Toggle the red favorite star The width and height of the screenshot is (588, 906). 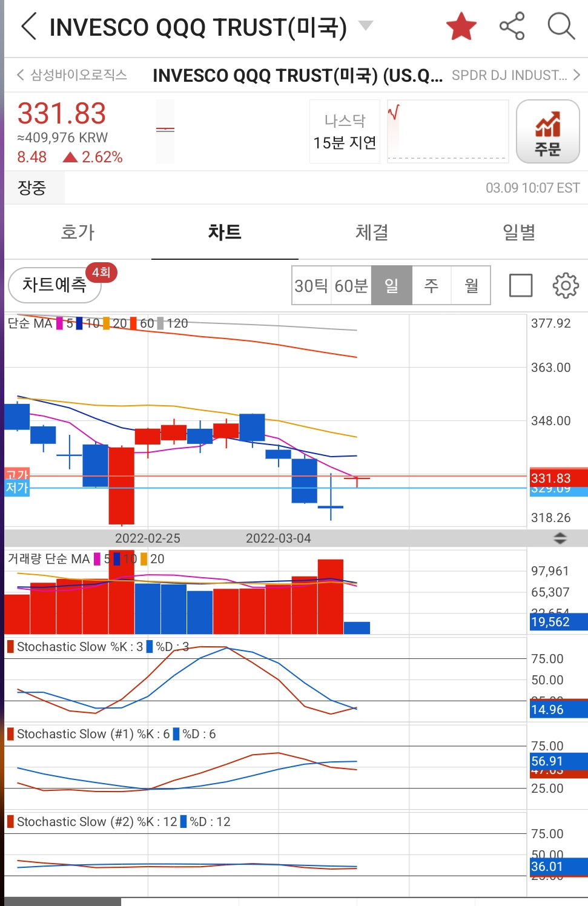(461, 27)
